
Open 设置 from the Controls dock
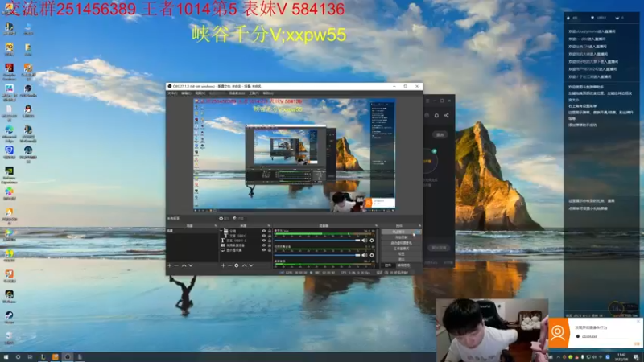tap(401, 253)
